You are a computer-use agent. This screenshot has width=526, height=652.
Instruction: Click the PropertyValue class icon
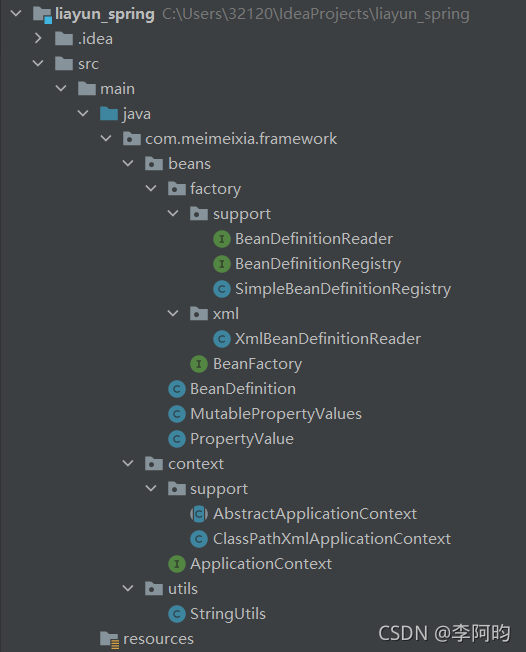coord(177,439)
